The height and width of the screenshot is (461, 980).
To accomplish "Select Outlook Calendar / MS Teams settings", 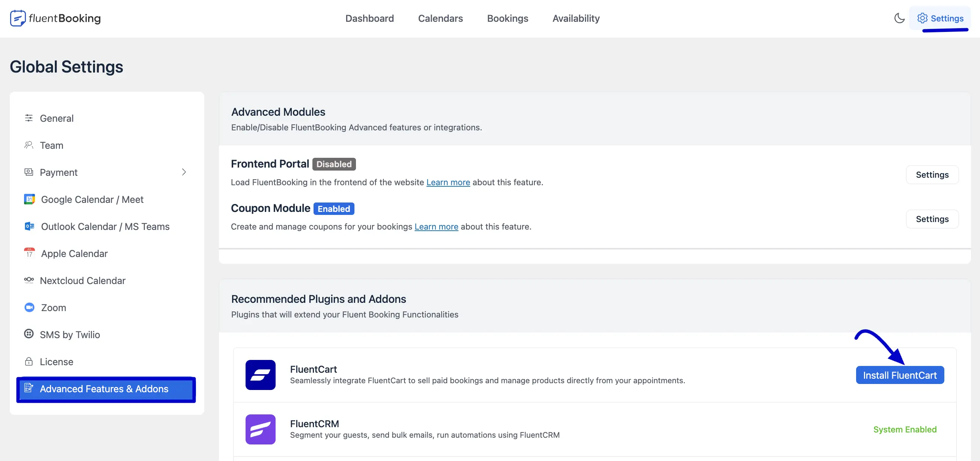I will (106, 226).
